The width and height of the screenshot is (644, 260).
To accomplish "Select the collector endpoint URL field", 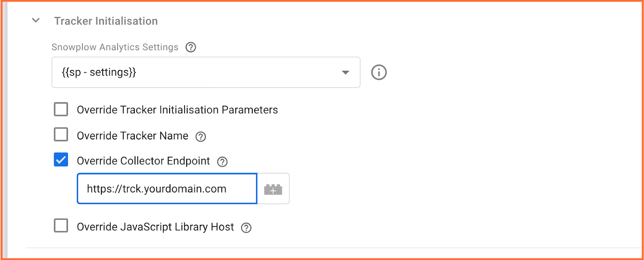I will tap(166, 188).
